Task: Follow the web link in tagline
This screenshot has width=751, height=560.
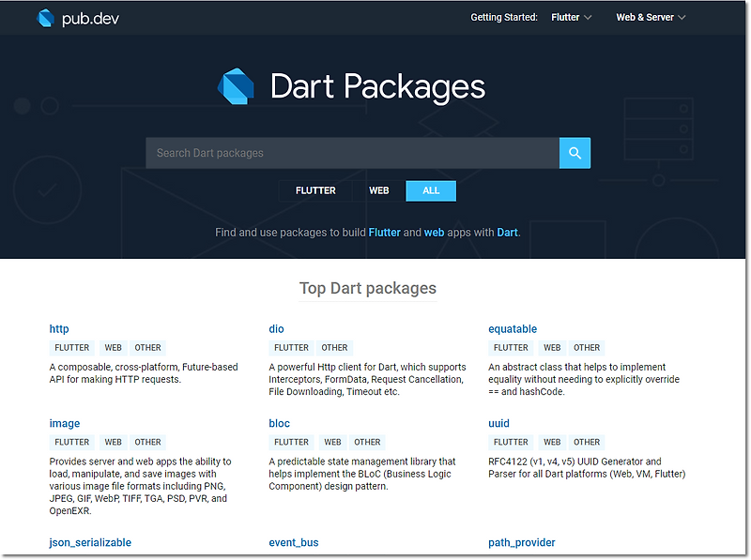Action: click(434, 233)
